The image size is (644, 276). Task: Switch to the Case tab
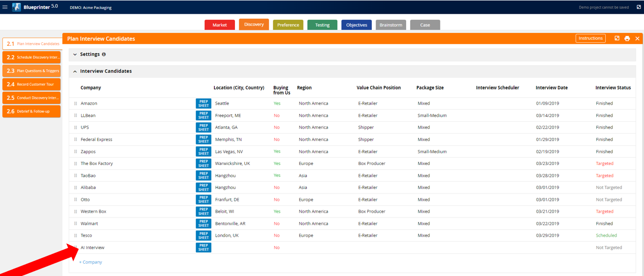pyautogui.click(x=425, y=25)
